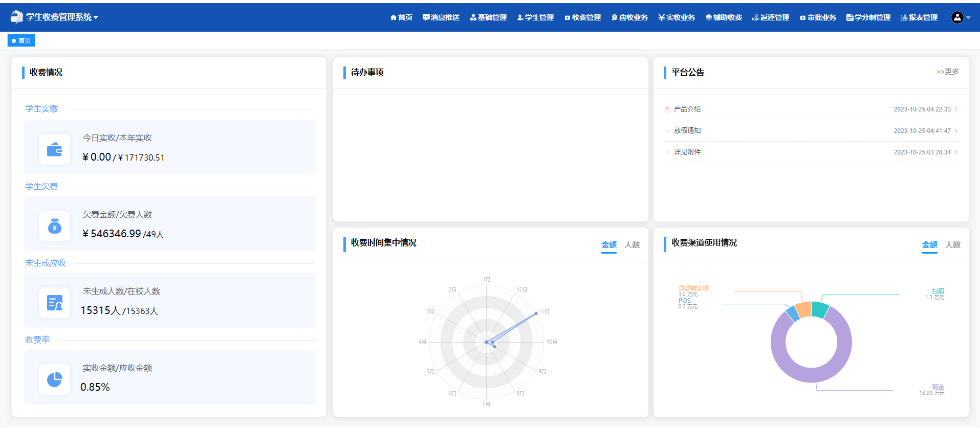Select the 首页 page tab
Viewport: 980px width, 428px height.
(x=21, y=40)
